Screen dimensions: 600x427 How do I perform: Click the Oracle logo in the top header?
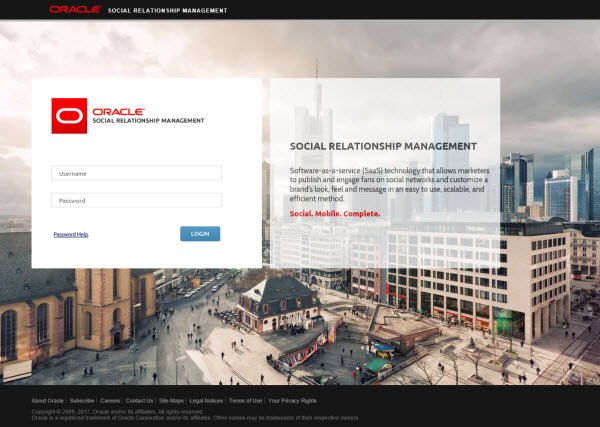74,10
